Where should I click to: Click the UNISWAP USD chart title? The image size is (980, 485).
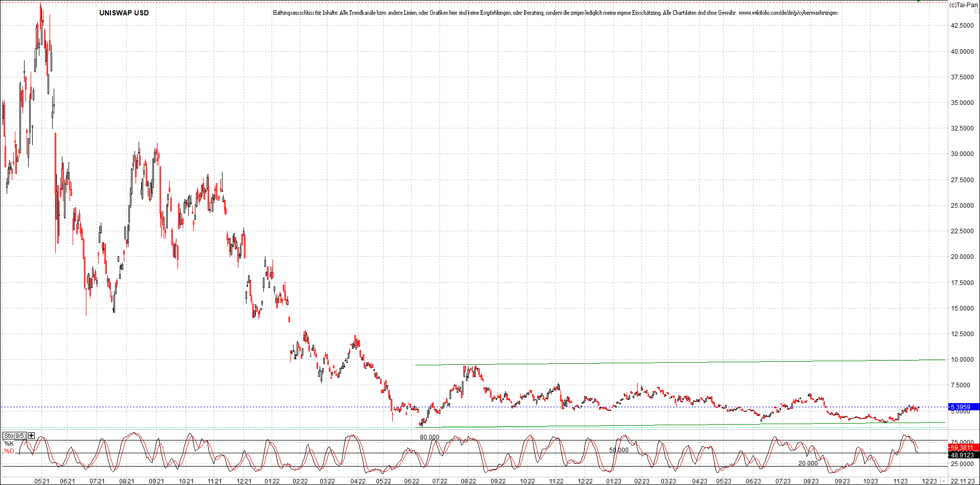tap(124, 13)
